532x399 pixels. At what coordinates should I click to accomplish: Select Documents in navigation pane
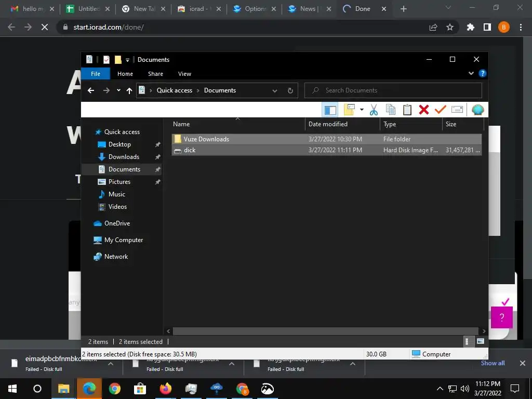coord(124,169)
